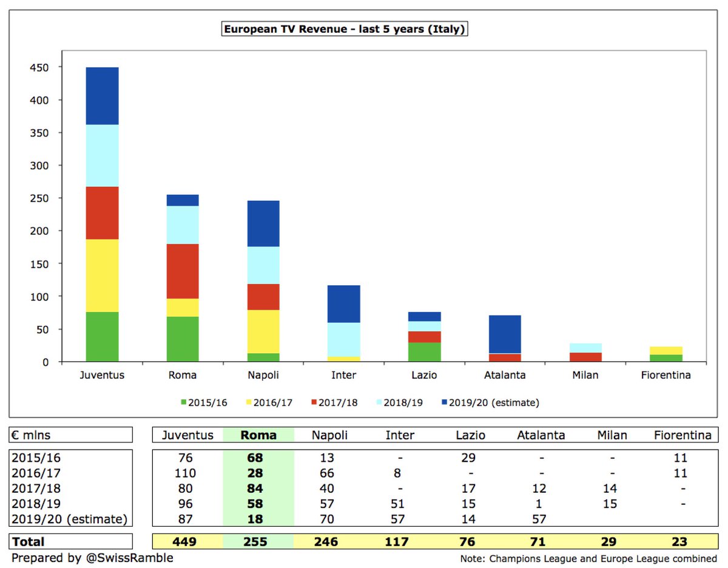Select the Juventus table column header
728x568 pixels.
point(187,435)
